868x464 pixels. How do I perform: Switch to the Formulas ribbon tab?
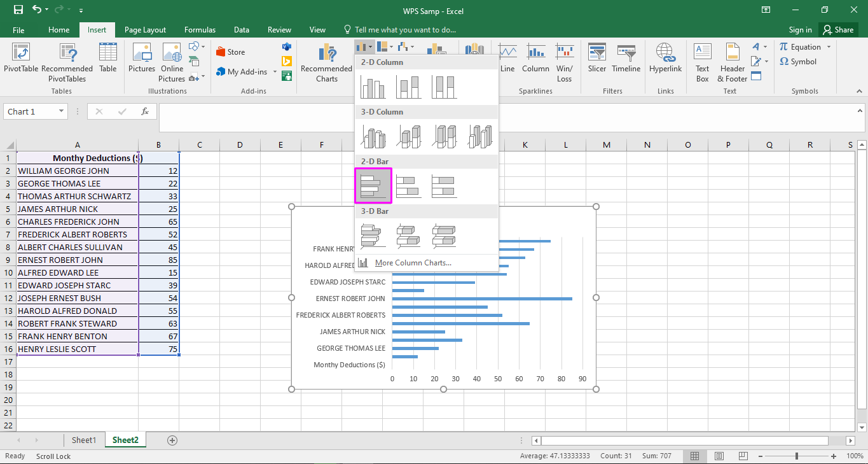pyautogui.click(x=200, y=29)
